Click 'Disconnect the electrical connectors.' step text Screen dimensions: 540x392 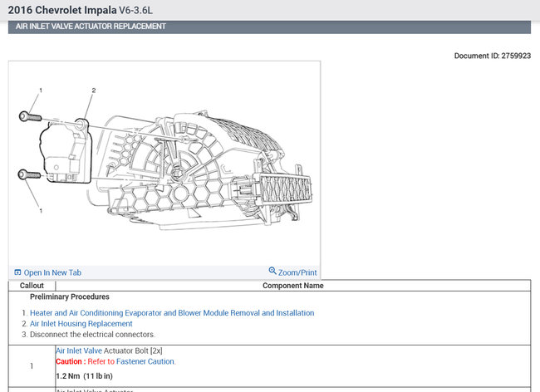pos(92,334)
